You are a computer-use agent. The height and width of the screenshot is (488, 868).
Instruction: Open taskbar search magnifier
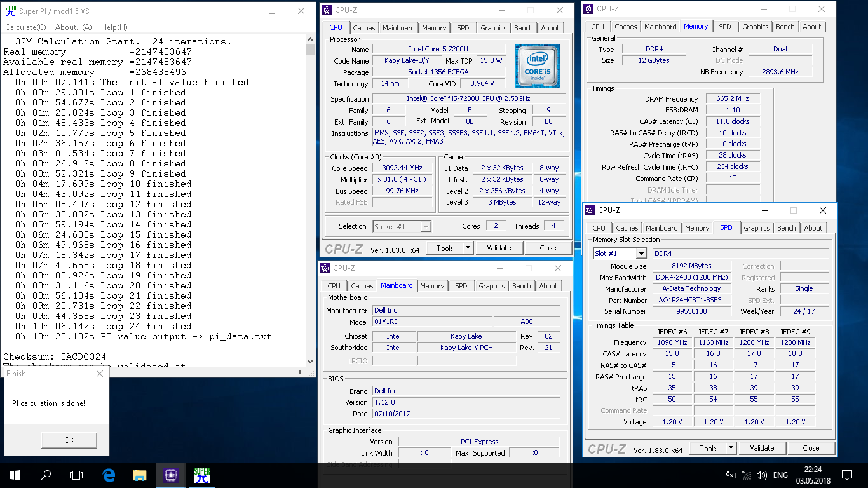[x=46, y=475]
